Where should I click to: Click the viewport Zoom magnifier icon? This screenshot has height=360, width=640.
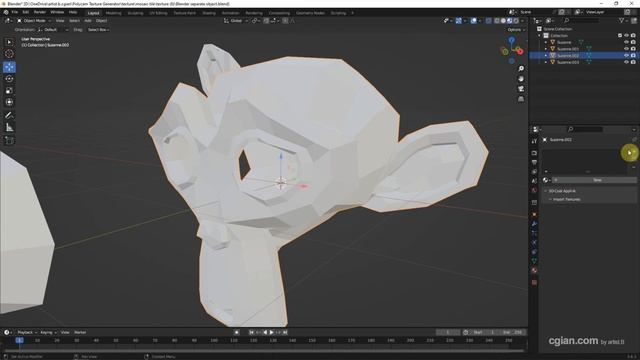click(521, 69)
